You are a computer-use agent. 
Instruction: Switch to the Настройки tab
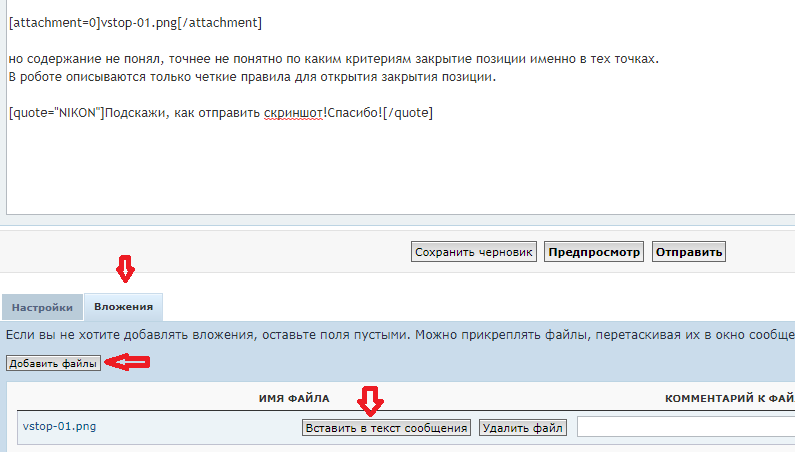(x=43, y=308)
